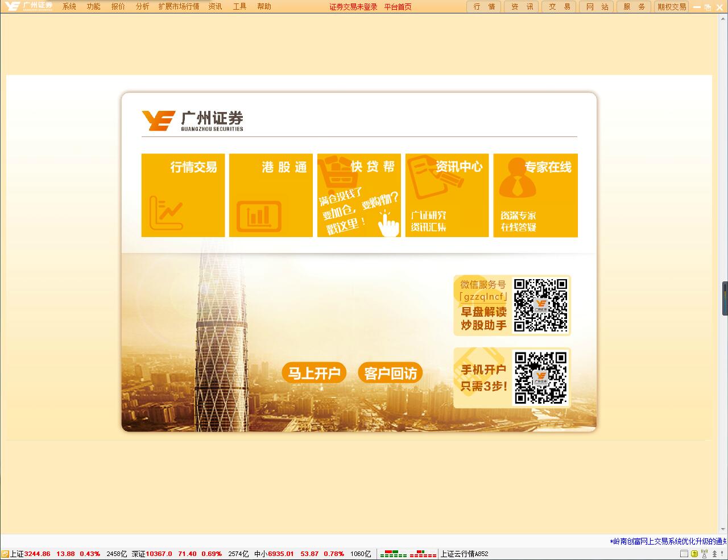Click the 快贷帮 shopping cart tile
The image size is (728, 560).
[x=359, y=195]
